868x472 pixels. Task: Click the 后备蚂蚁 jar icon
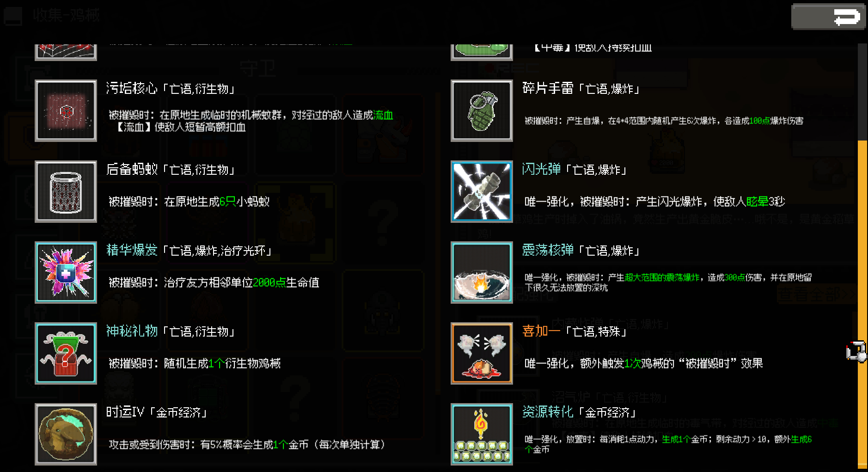66,192
